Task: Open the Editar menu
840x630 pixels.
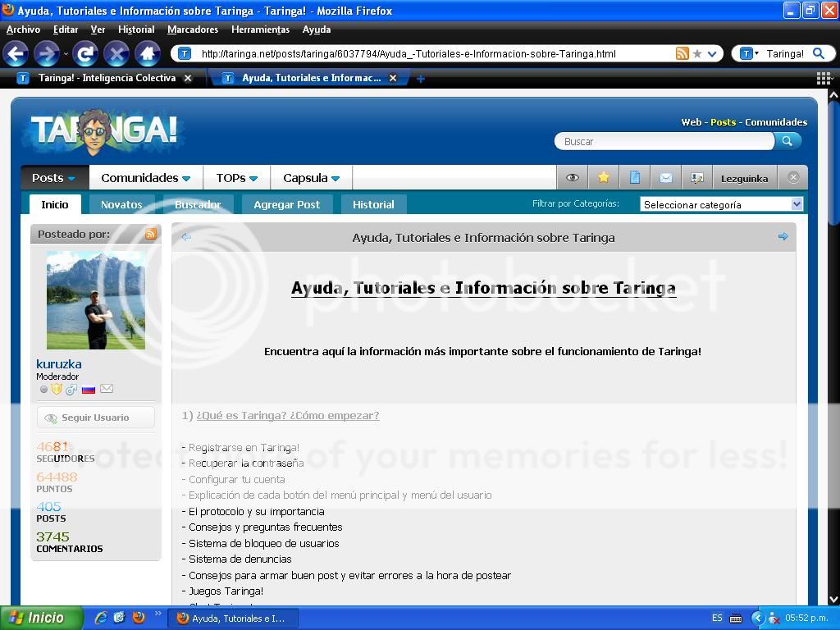Action: click(66, 30)
